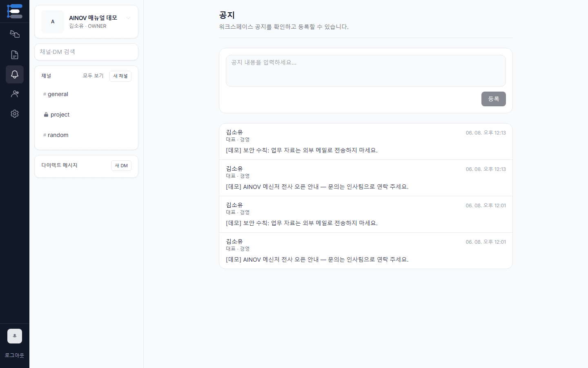Click the 공지 page title
The width and height of the screenshot is (588, 368).
click(x=227, y=15)
